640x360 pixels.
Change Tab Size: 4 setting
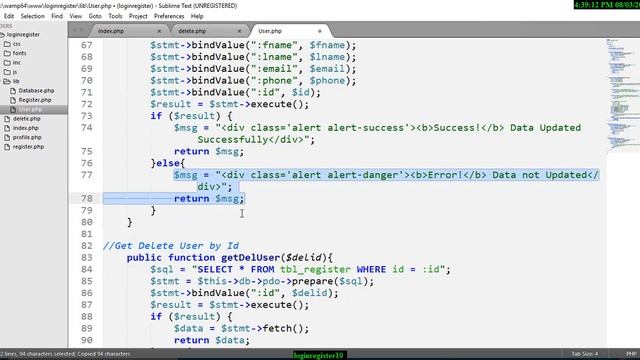(584, 354)
